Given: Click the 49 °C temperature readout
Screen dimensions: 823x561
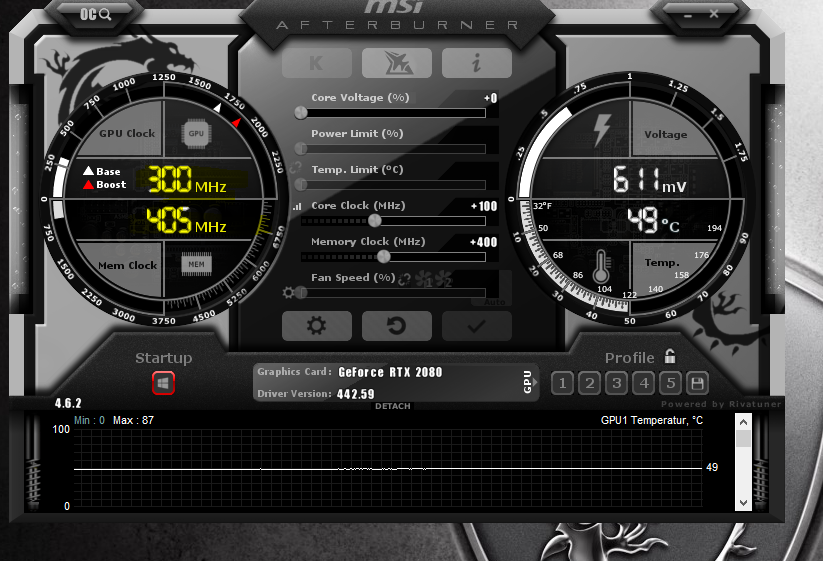Looking at the screenshot, I should point(653,220).
